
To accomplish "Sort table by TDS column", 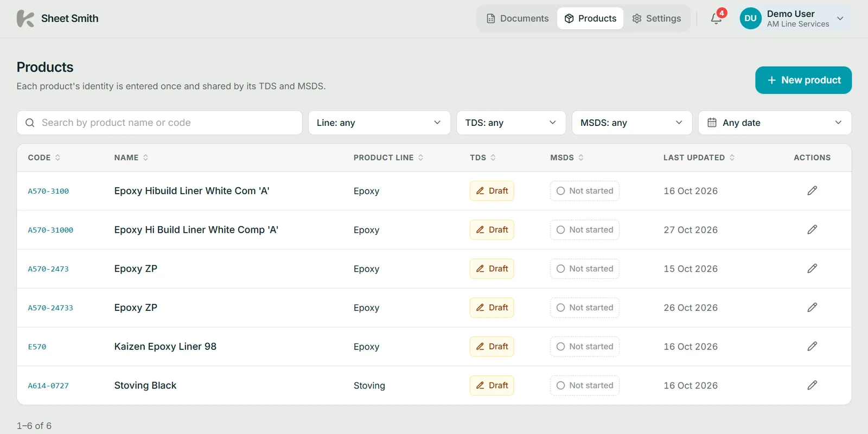I will click(x=483, y=158).
